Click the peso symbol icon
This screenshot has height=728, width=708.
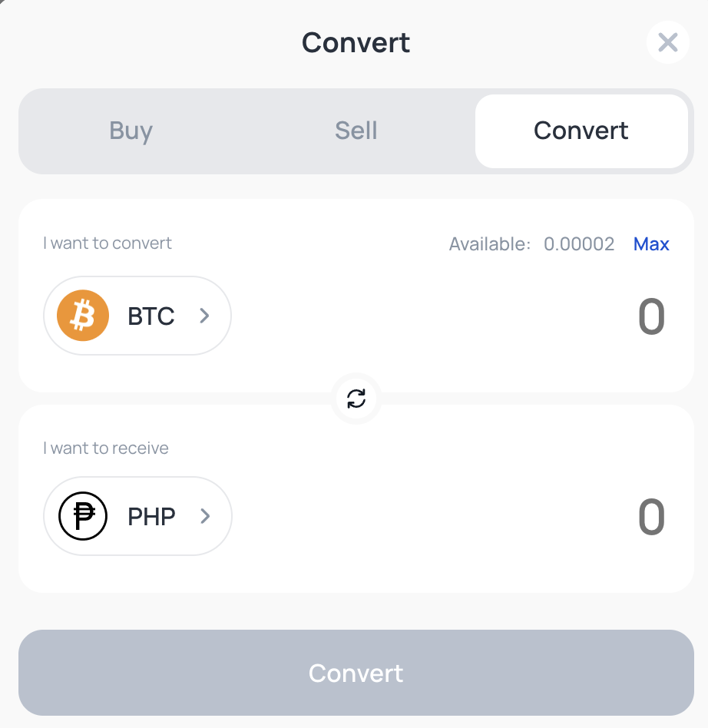83,516
